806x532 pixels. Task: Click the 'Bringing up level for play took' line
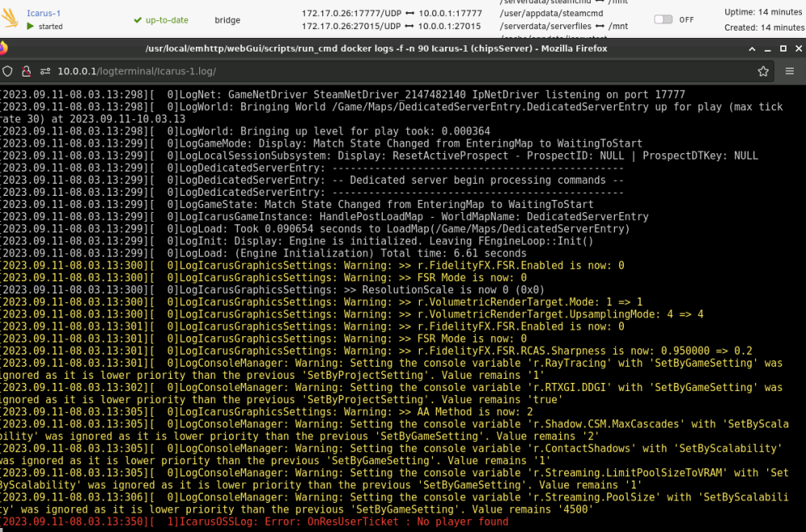pos(245,131)
